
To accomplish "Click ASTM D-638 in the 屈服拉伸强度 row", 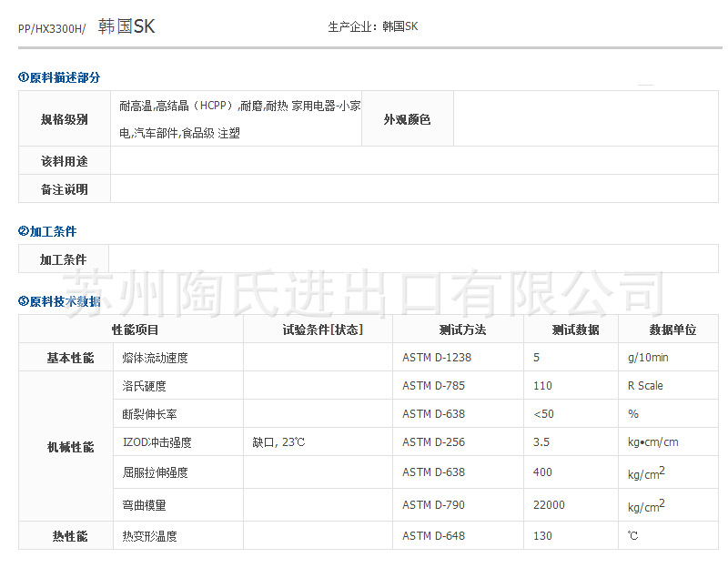I will (x=434, y=472).
